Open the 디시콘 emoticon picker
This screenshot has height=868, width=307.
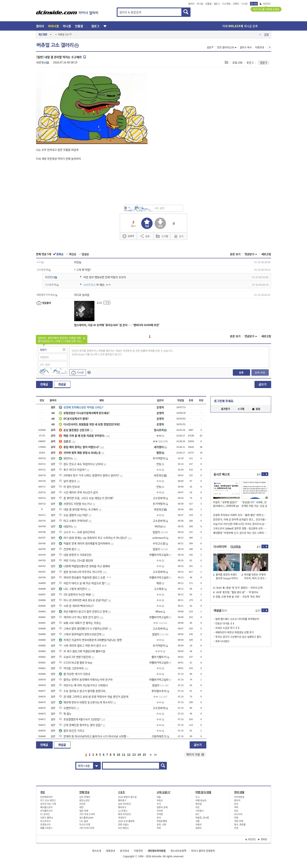(x=77, y=372)
